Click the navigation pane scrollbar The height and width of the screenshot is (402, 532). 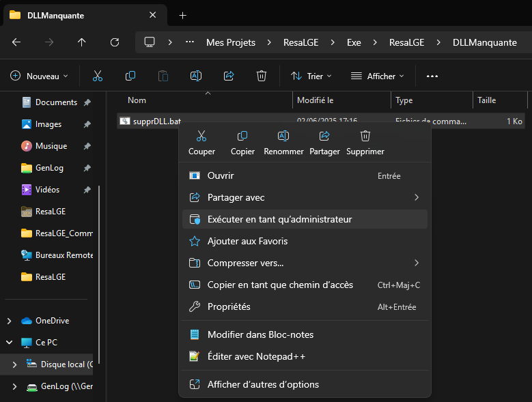[99, 274]
